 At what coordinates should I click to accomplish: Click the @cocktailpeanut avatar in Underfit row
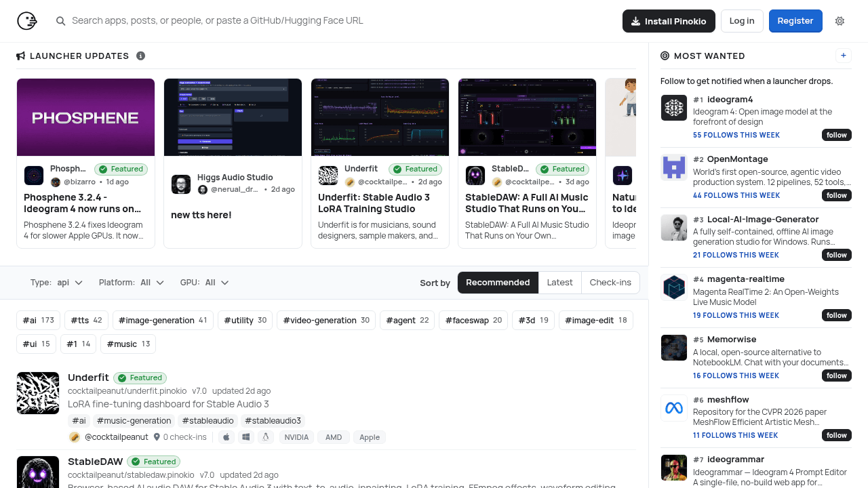click(75, 437)
